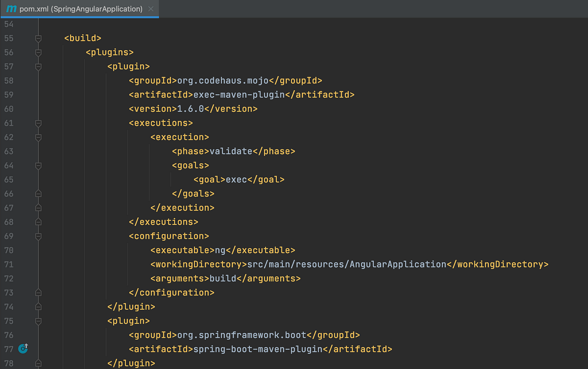Click the opening <workingDirectory> tag
Image resolution: width=588 pixels, height=369 pixels.
coord(199,264)
